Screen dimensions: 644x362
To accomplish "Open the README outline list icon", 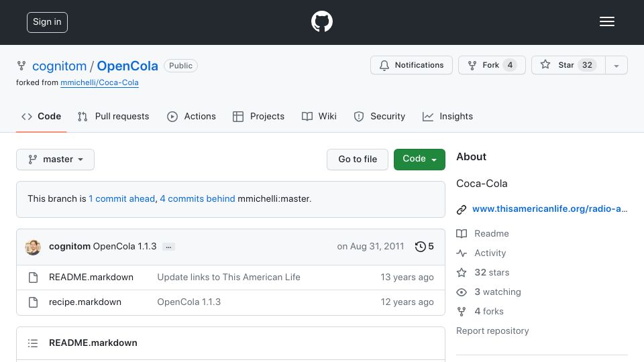I will pos(33,343).
